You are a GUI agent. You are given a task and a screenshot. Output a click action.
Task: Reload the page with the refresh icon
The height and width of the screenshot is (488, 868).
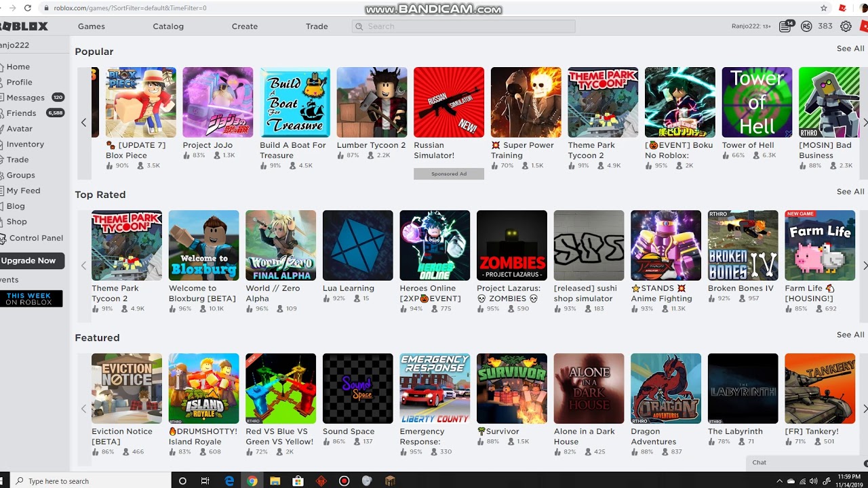point(28,8)
